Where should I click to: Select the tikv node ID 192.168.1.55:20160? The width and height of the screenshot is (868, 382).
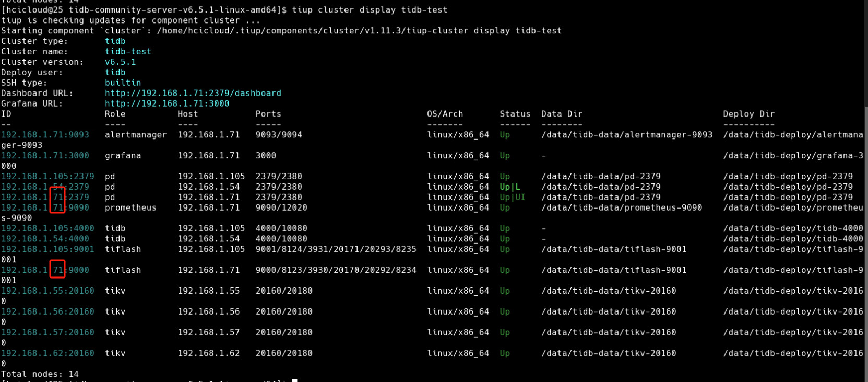pos(47,291)
